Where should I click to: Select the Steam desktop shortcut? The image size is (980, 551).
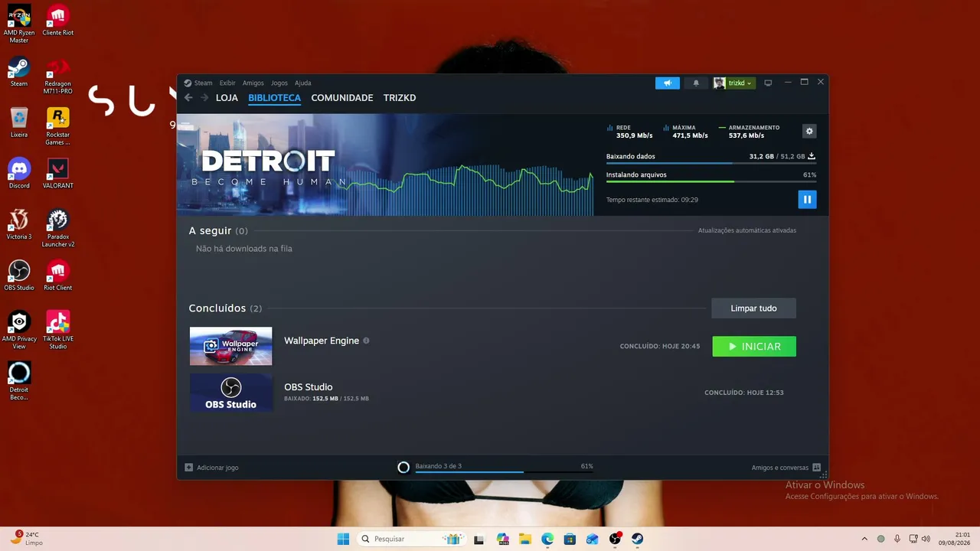[x=19, y=72]
